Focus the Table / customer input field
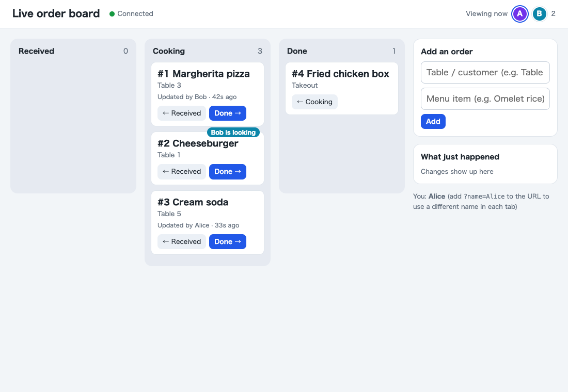Viewport: 568px width, 392px height. (485, 72)
